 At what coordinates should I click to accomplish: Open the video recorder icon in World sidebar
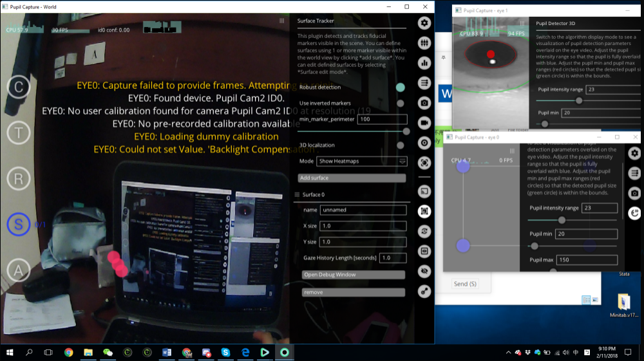[x=424, y=123]
